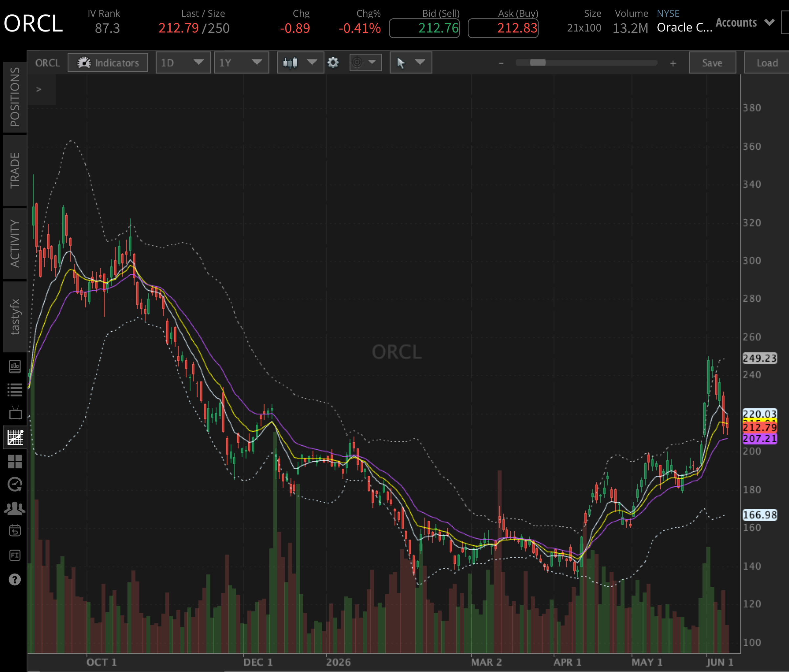
Task: Click the Oracle C... company name
Action: pos(684,28)
